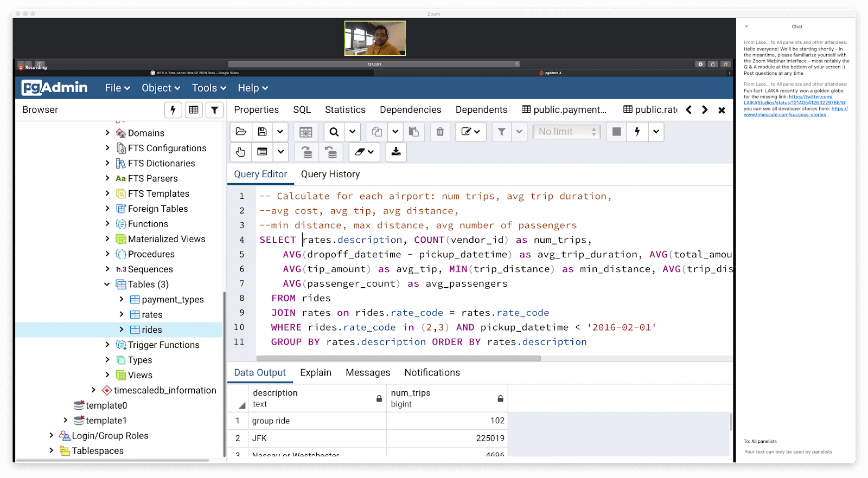
Task: Collapse the Tables (3) tree node
Action: coord(107,285)
